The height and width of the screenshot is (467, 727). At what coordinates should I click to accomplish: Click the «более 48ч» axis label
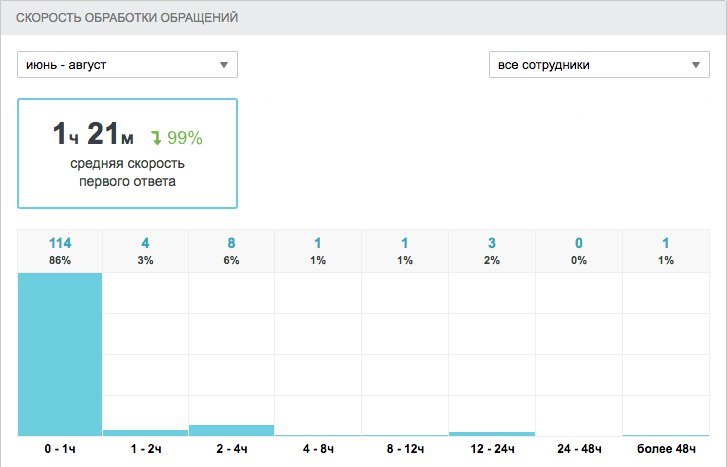(x=665, y=452)
